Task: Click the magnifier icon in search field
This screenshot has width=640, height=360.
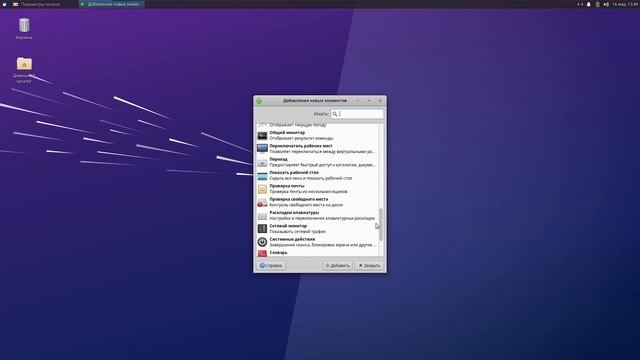Action: (x=335, y=114)
